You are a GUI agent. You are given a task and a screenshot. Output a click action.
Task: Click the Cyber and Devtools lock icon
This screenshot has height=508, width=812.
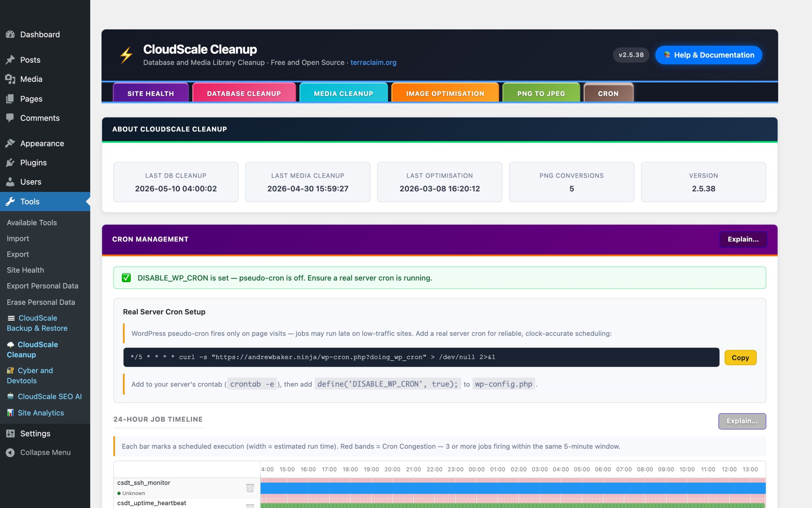[10, 370]
